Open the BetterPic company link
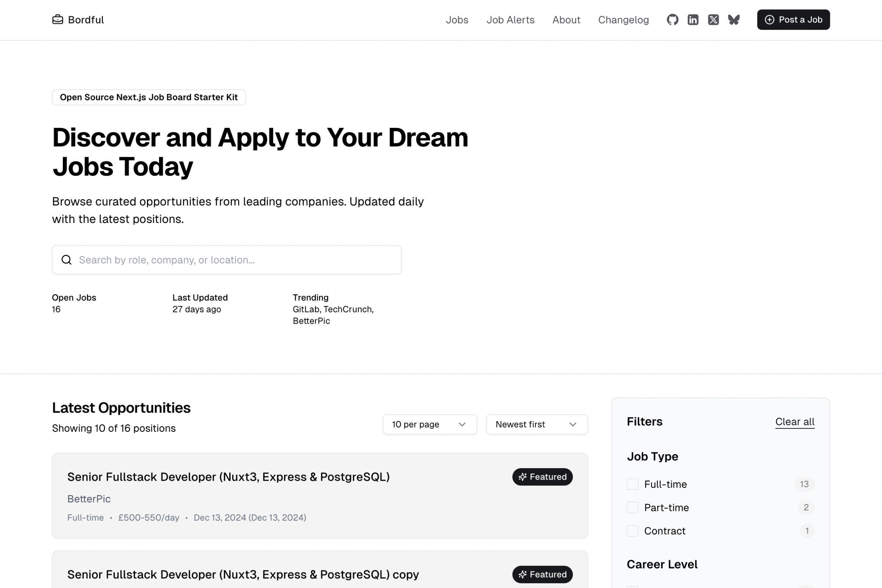 [89, 498]
